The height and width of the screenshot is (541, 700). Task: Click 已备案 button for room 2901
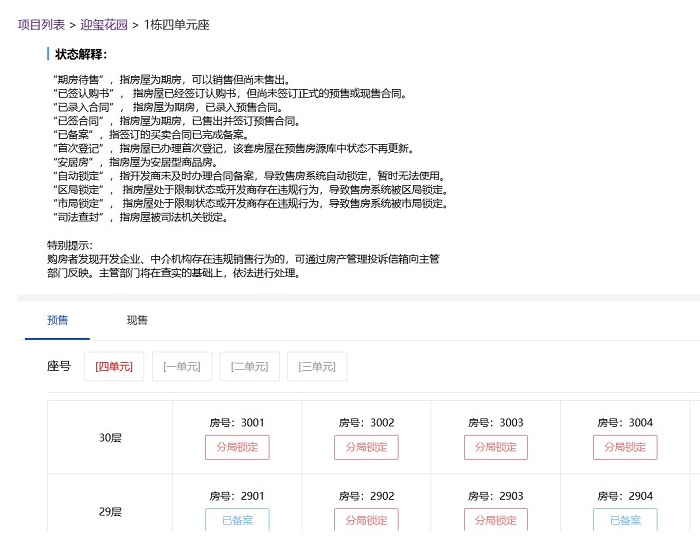(237, 520)
